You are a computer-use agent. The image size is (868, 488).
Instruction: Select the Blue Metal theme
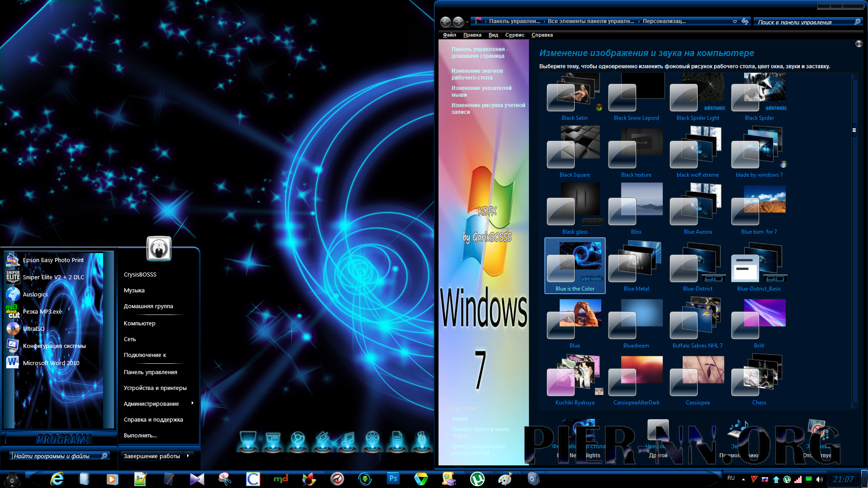click(x=636, y=267)
